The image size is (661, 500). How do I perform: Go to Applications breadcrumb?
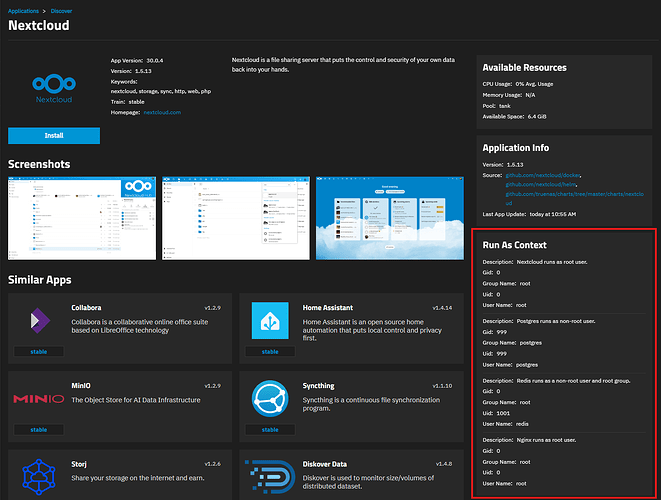click(23, 11)
